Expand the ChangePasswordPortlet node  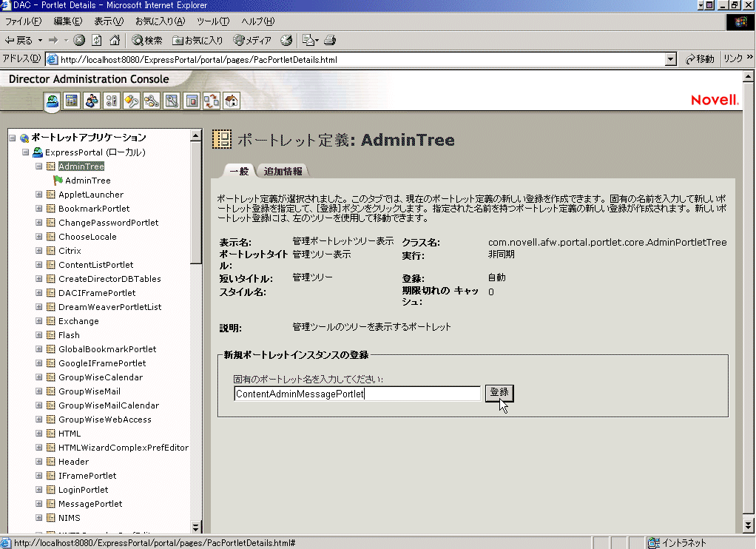39,223
